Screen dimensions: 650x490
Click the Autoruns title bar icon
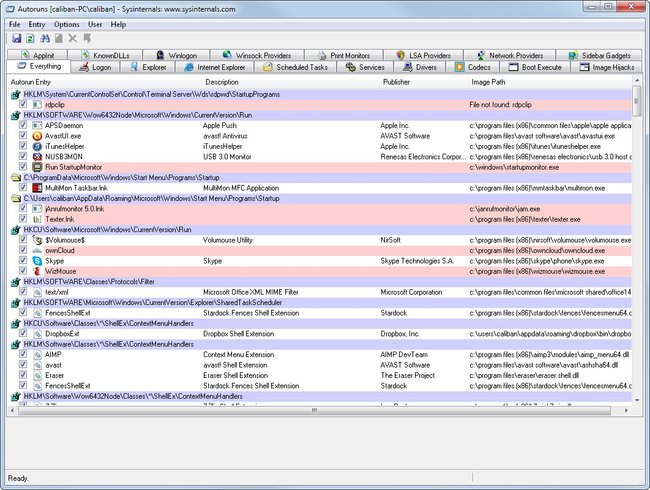pos(9,9)
